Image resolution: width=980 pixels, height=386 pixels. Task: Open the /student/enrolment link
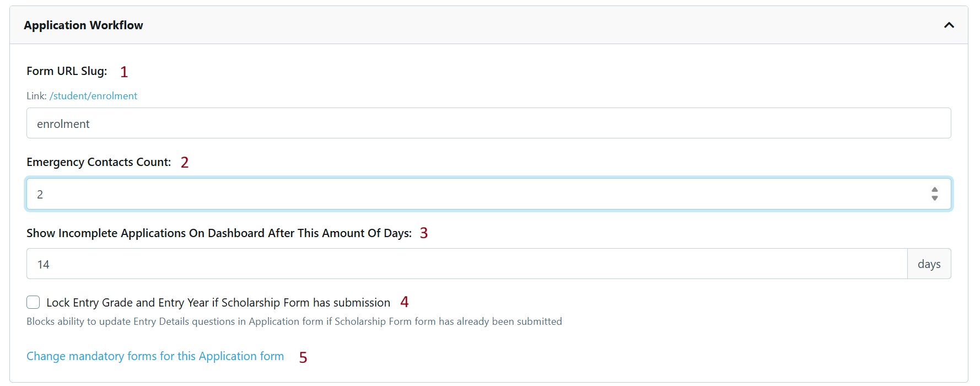(x=93, y=96)
